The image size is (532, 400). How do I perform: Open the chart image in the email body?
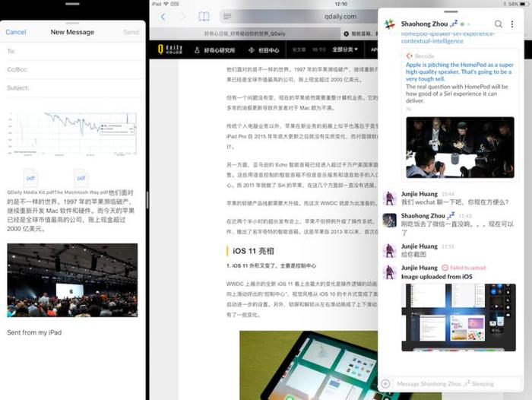point(72,133)
